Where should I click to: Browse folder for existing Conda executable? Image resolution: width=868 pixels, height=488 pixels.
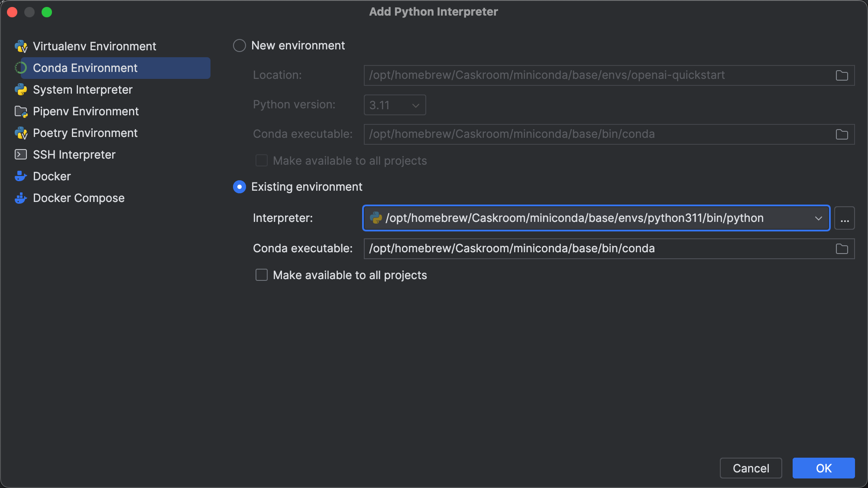pos(842,249)
